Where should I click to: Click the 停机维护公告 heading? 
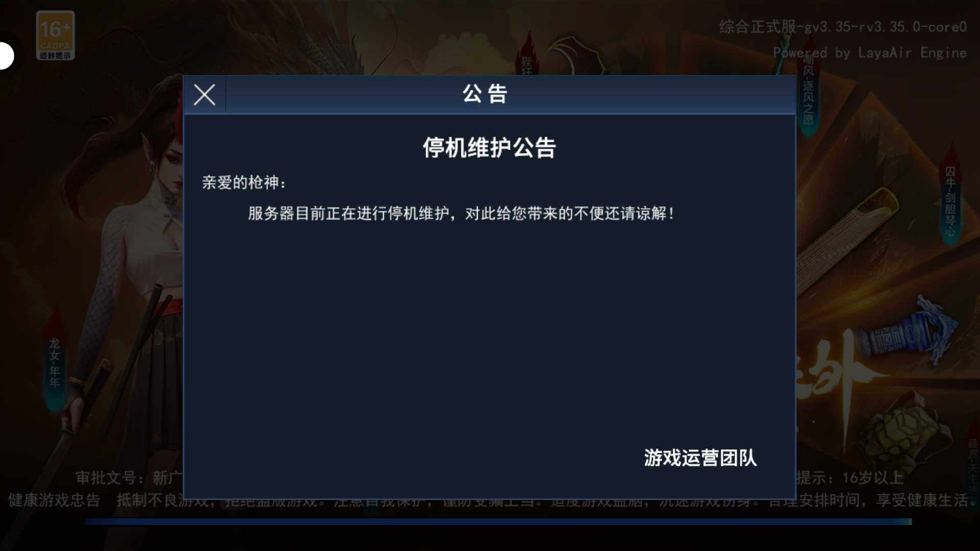(x=489, y=148)
